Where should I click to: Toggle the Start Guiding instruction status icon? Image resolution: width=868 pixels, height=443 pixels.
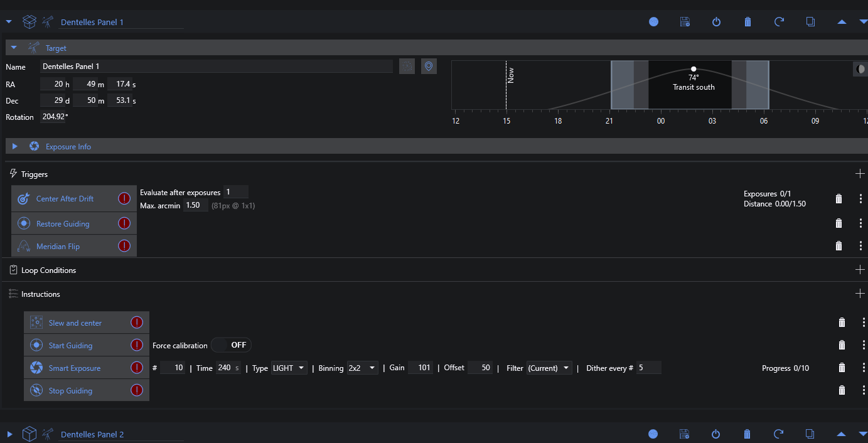pyautogui.click(x=137, y=345)
